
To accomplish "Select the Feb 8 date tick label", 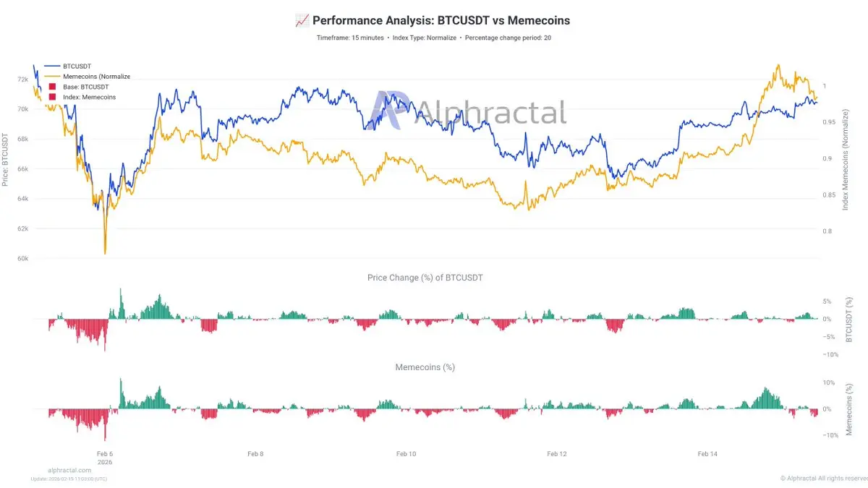I will 255,454.
